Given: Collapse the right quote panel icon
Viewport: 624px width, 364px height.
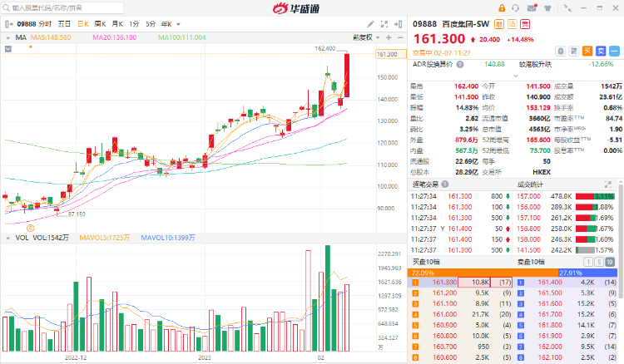Looking at the screenshot, I should pyautogui.click(x=398, y=24).
